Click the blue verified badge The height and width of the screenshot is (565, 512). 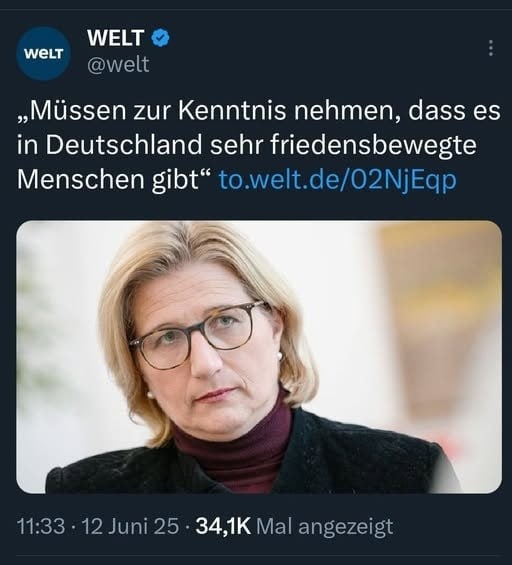(x=160, y=38)
